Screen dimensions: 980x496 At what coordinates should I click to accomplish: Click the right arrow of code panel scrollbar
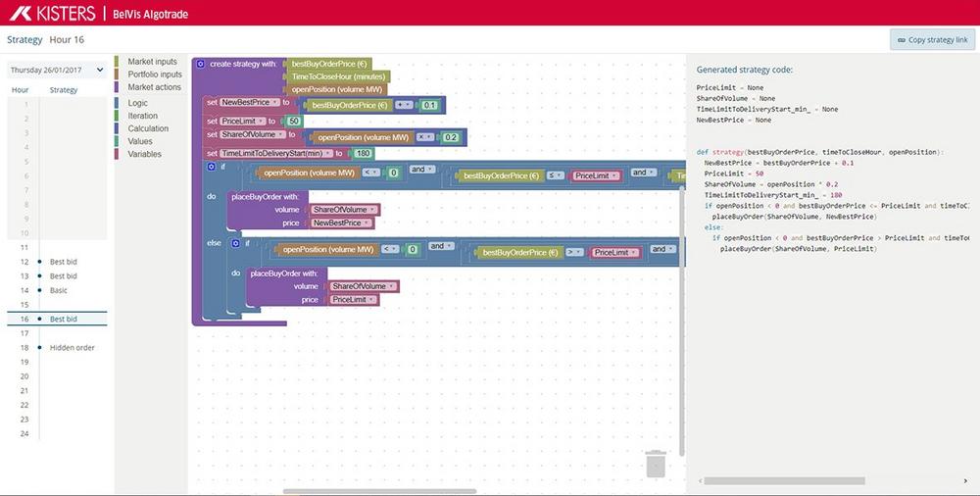point(965,481)
